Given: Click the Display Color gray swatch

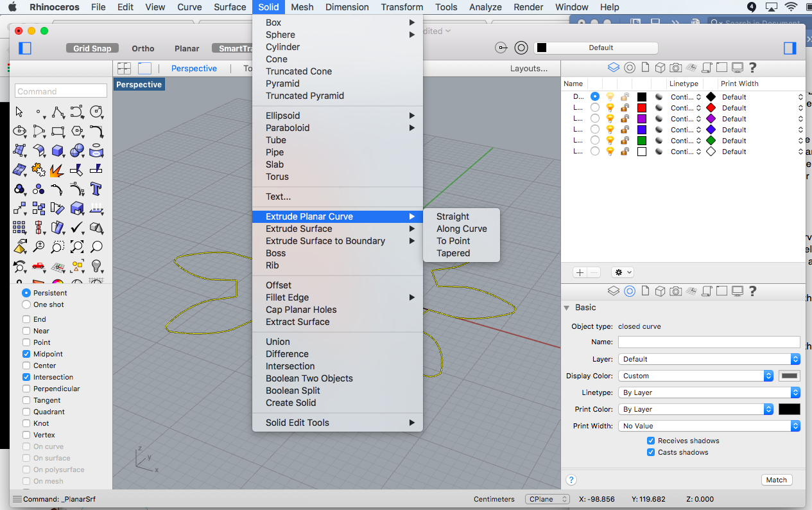Looking at the screenshot, I should pos(790,376).
